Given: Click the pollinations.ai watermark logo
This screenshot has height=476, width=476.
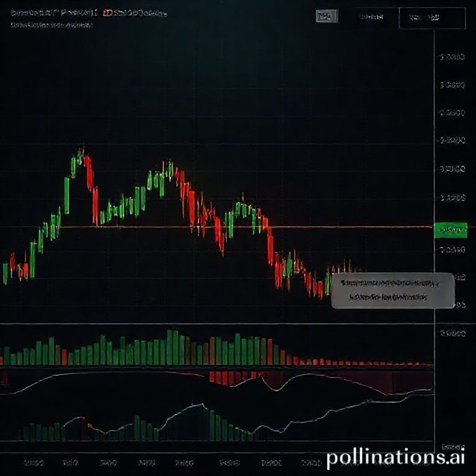Looking at the screenshot, I should click(395, 458).
